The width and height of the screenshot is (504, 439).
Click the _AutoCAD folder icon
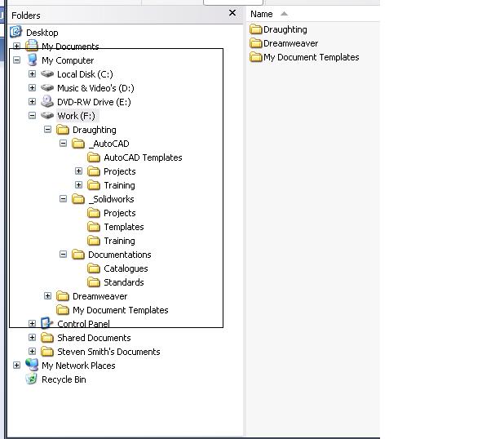[78, 144]
